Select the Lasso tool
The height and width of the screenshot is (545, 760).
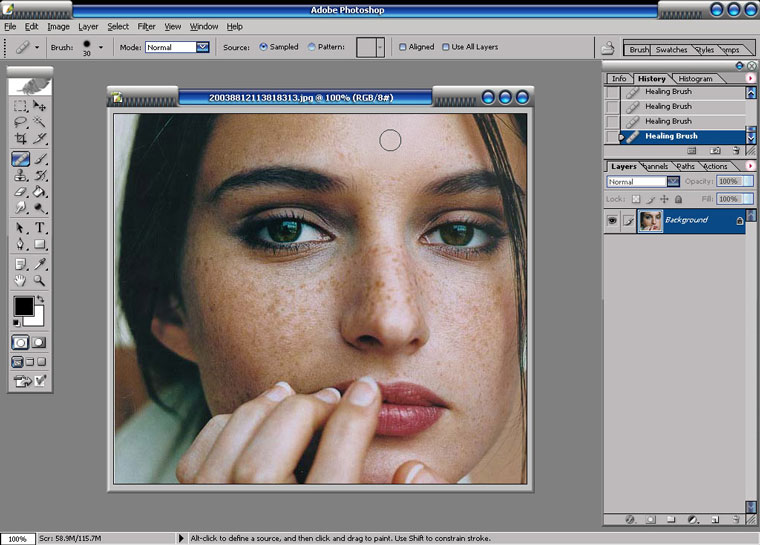(x=20, y=122)
